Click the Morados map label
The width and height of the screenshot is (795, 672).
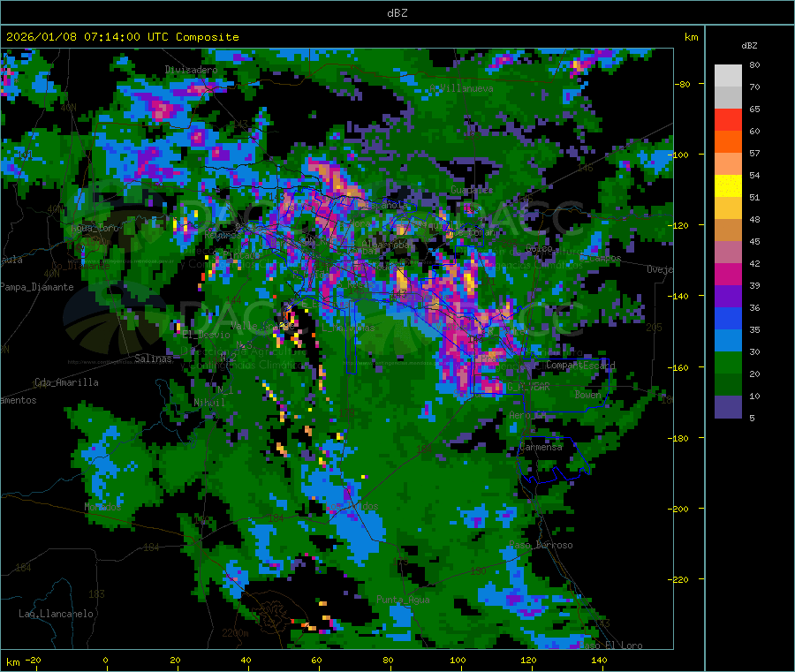point(103,507)
